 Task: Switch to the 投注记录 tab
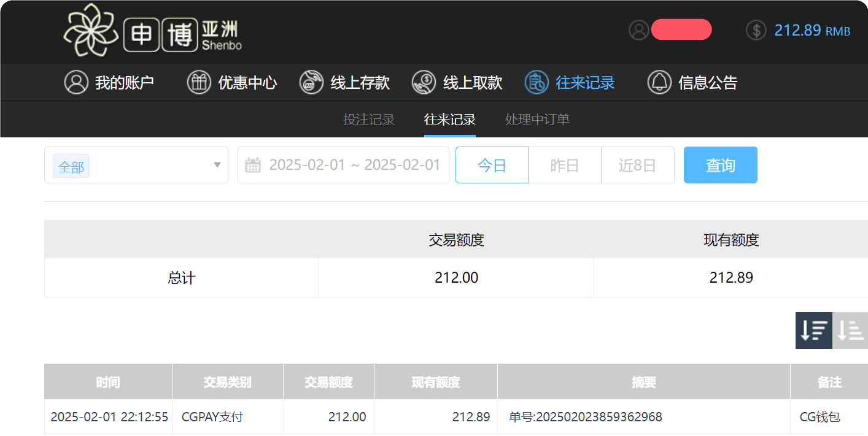[368, 120]
